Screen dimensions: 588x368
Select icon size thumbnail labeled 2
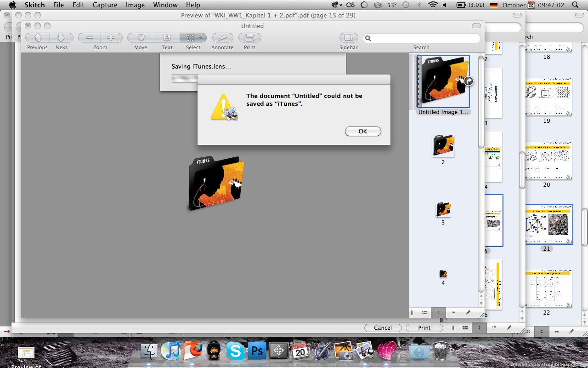(443, 145)
